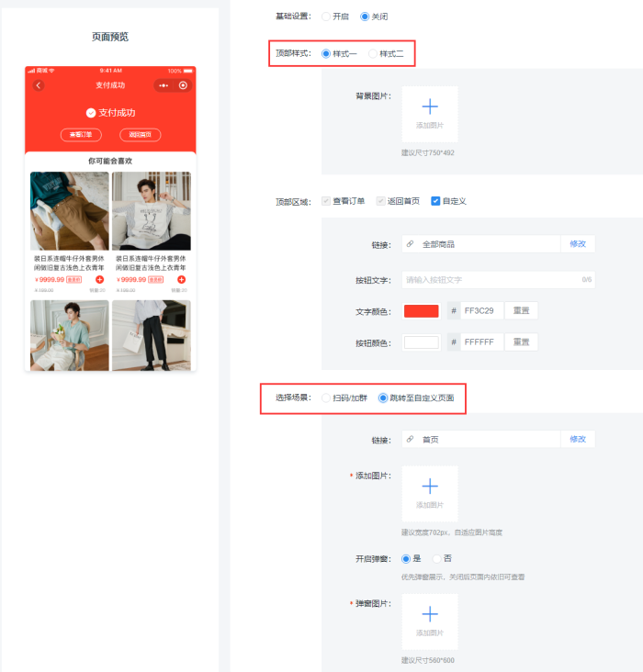Image resolution: width=643 pixels, height=672 pixels.
Task: Click the 页面预览 title
Action: pyautogui.click(x=110, y=37)
